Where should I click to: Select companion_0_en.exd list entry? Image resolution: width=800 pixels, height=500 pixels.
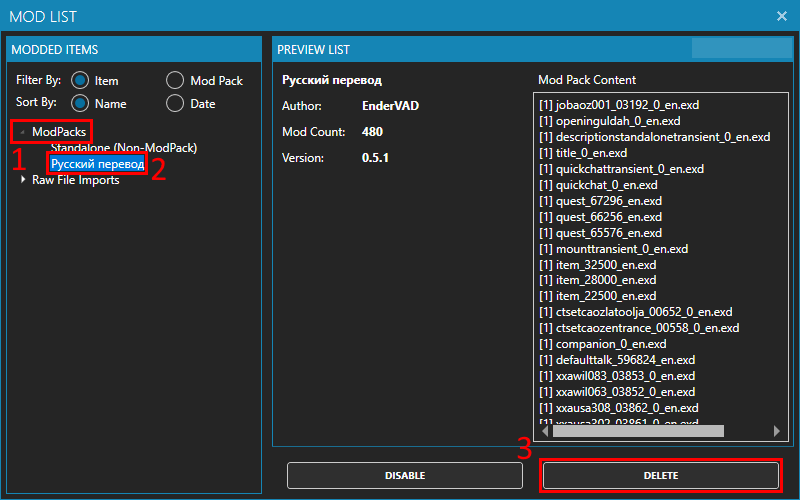[x=603, y=344]
